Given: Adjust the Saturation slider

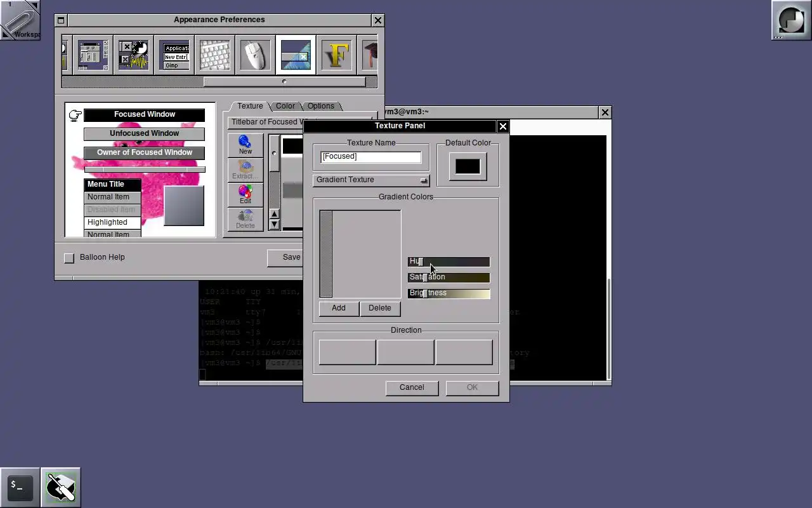Looking at the screenshot, I should pyautogui.click(x=449, y=277).
